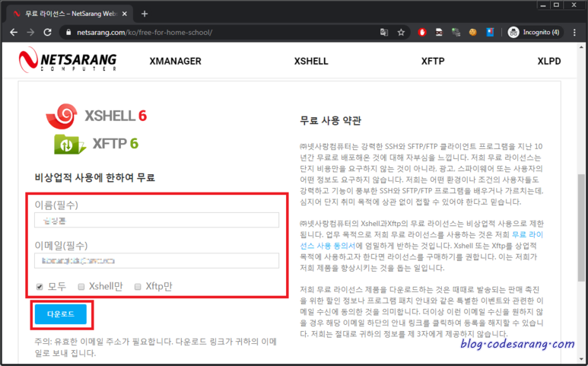Open the translate page icon

click(x=384, y=33)
